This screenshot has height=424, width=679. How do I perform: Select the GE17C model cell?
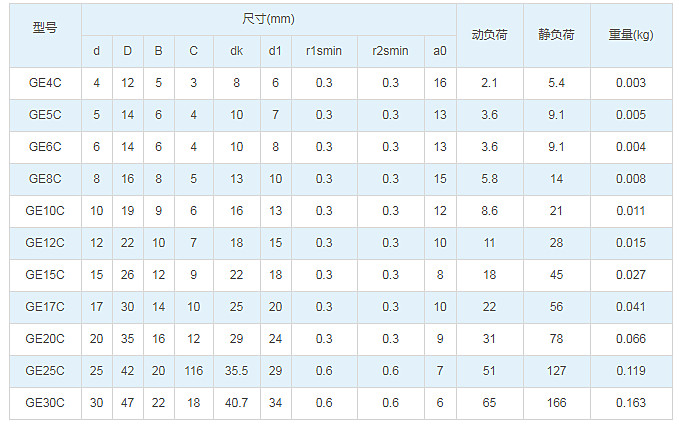pos(45,307)
